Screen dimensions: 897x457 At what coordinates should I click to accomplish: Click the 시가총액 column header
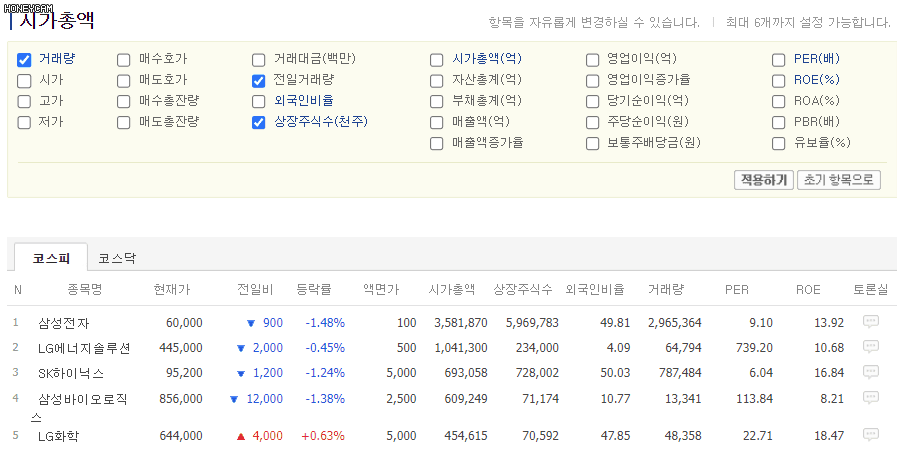click(x=452, y=290)
